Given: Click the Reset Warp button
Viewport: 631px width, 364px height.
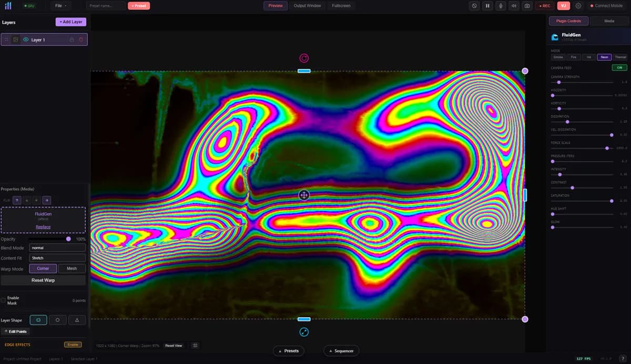Looking at the screenshot, I should coord(43,280).
